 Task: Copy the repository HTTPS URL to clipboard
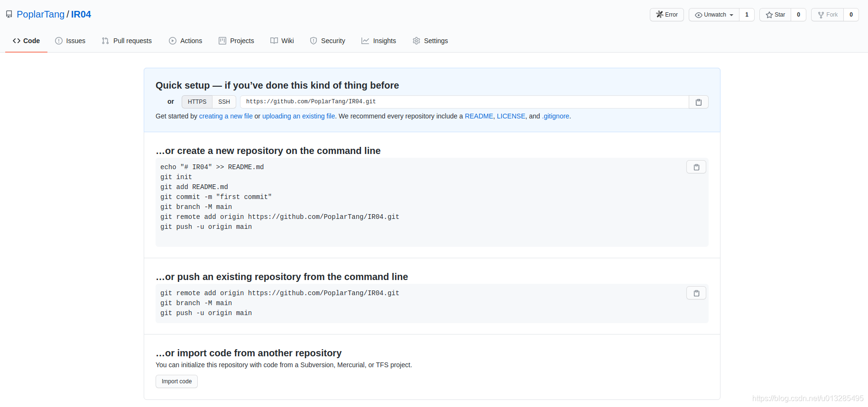click(698, 102)
